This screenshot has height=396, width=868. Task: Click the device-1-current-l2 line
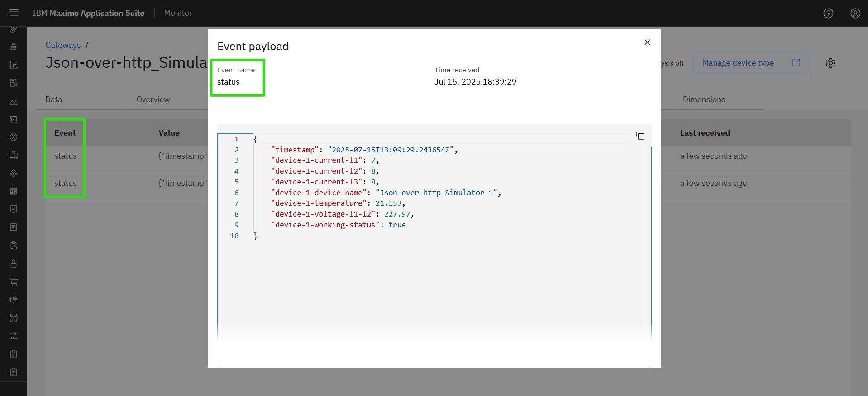coord(325,171)
